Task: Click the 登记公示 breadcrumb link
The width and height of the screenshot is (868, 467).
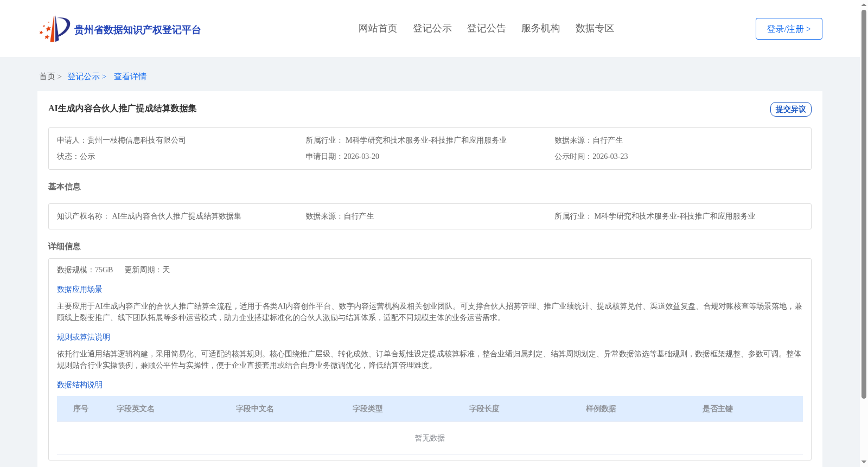Action: [86, 76]
